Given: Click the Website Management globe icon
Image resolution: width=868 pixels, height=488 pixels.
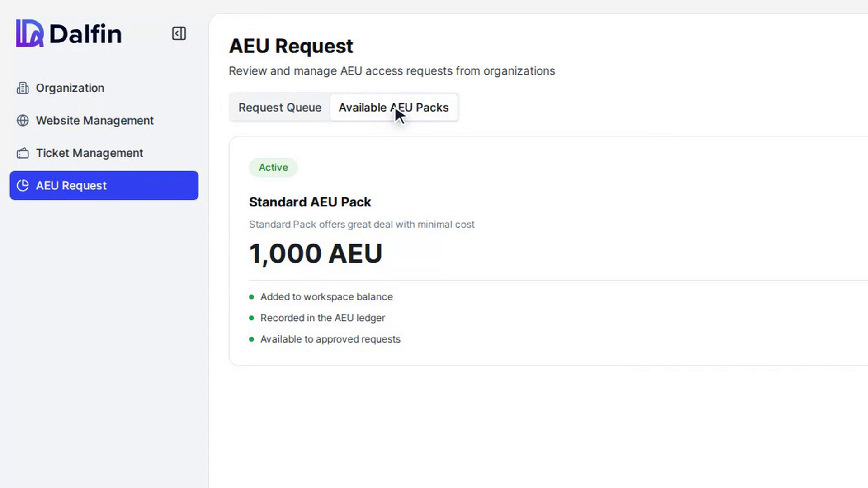Looking at the screenshot, I should coord(23,121).
